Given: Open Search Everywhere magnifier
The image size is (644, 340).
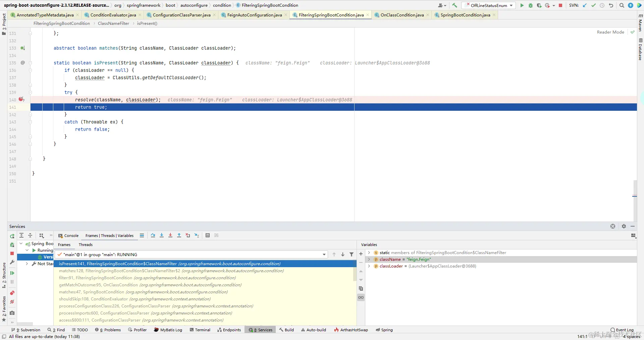Looking at the screenshot, I should pyautogui.click(x=622, y=5).
